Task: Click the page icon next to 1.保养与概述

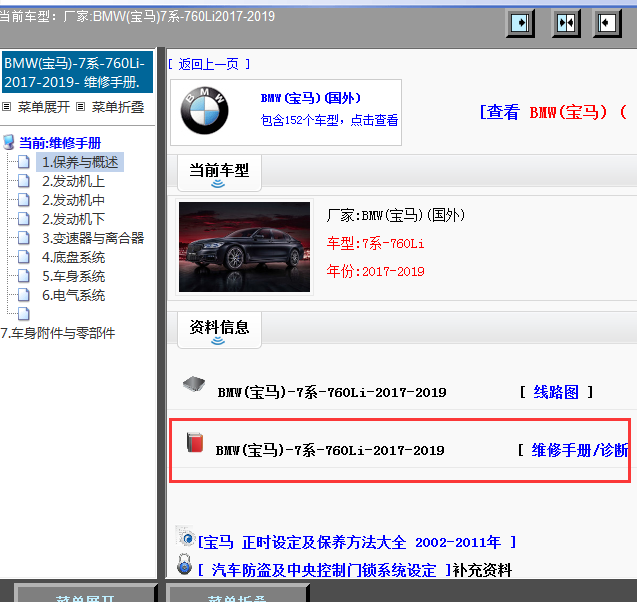Action: [x=24, y=162]
